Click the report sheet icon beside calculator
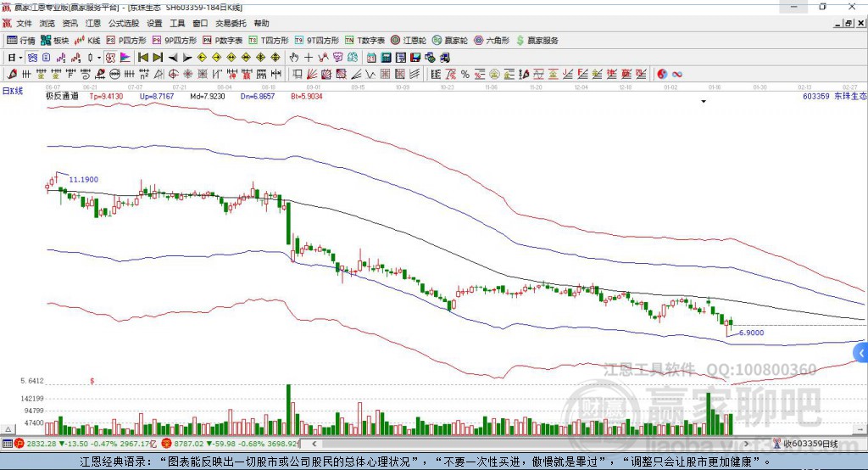The width and height of the screenshot is (868, 470). [x=400, y=58]
